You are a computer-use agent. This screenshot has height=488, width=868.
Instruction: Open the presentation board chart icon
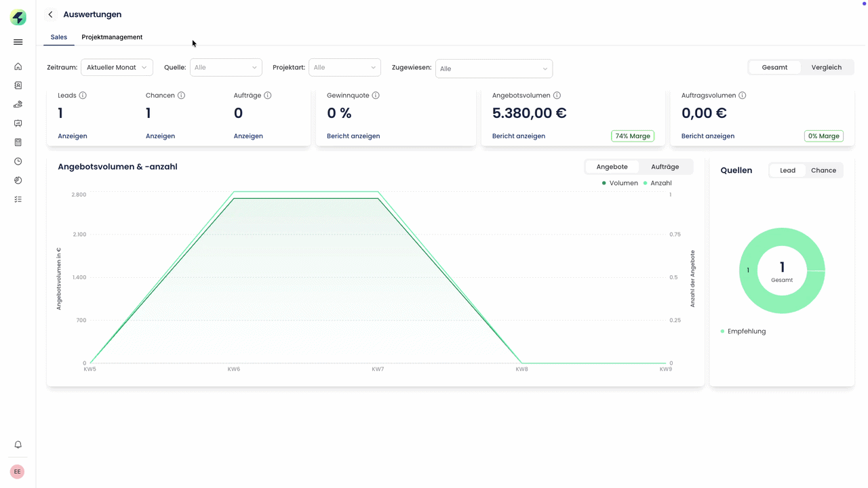[18, 123]
